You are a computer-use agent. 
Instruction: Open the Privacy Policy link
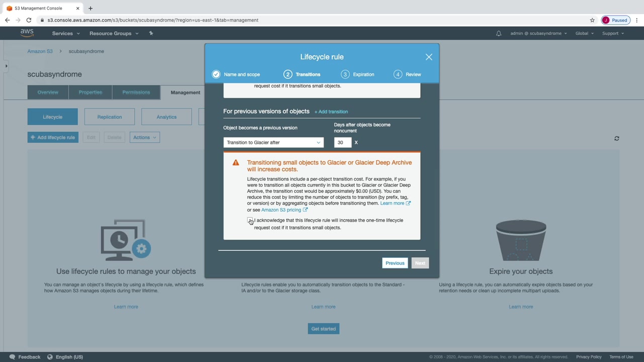(589, 357)
